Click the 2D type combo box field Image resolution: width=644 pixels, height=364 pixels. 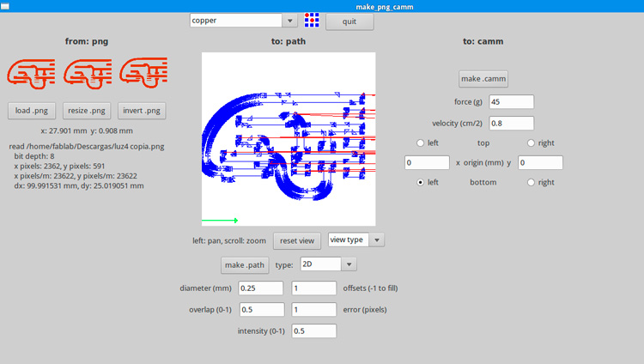click(321, 264)
